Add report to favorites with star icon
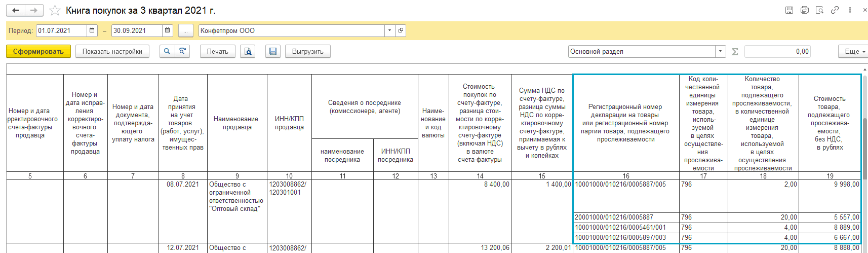Screen dimensions: 868x253 tap(55, 10)
